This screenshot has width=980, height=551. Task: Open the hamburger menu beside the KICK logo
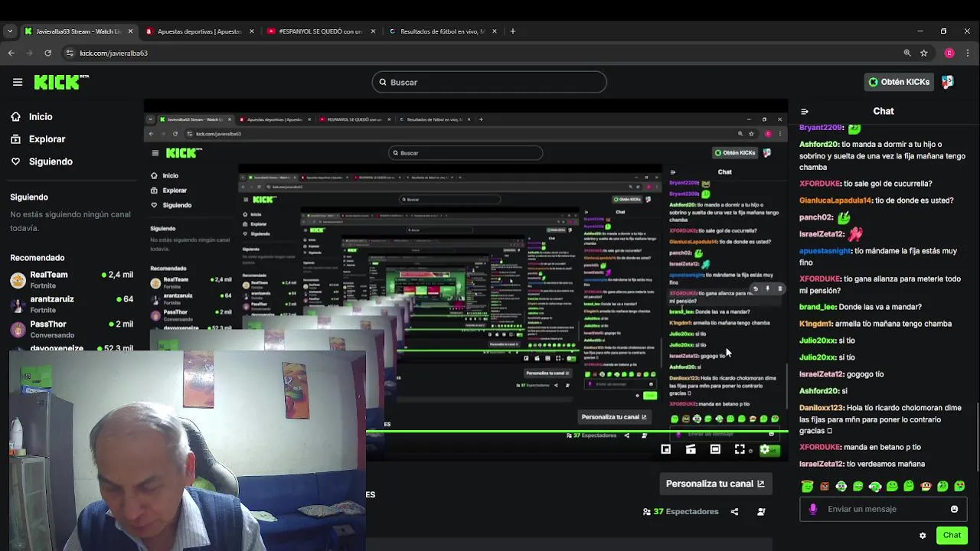(x=18, y=82)
